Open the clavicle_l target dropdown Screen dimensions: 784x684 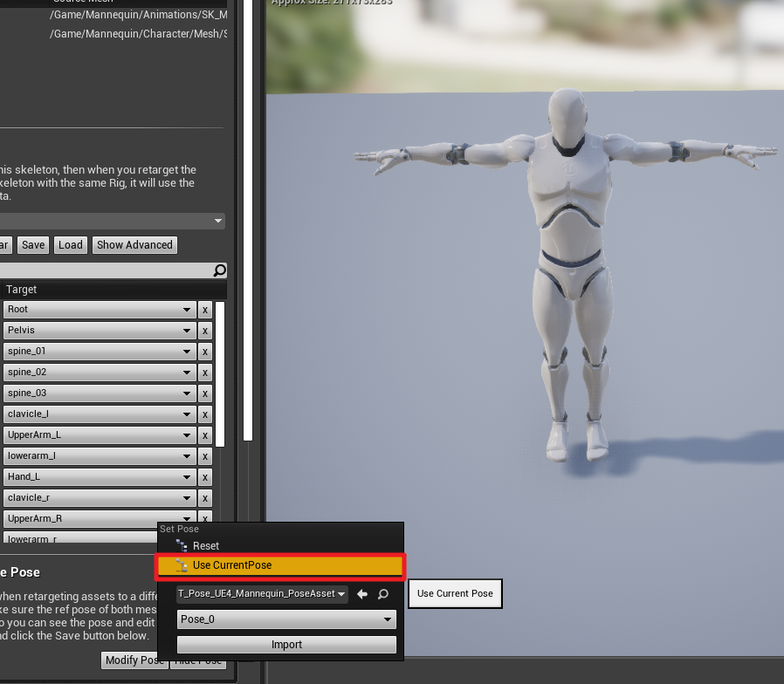100,414
